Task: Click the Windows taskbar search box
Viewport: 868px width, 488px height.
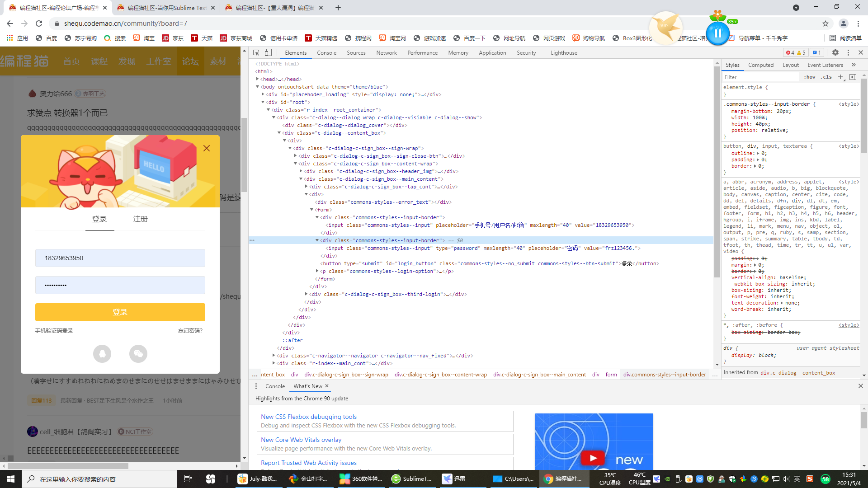Action: [99, 479]
